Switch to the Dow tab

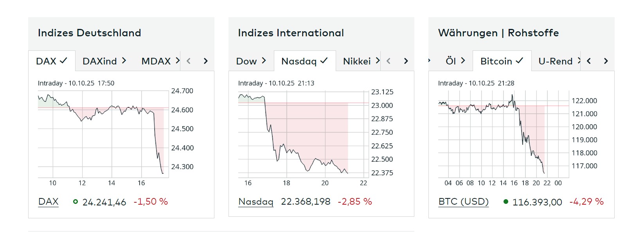[x=251, y=61]
